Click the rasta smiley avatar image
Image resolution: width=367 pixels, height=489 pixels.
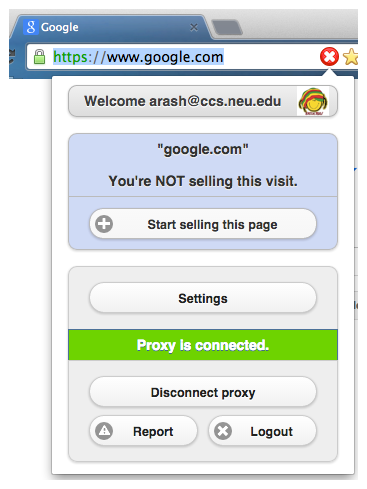click(x=313, y=101)
